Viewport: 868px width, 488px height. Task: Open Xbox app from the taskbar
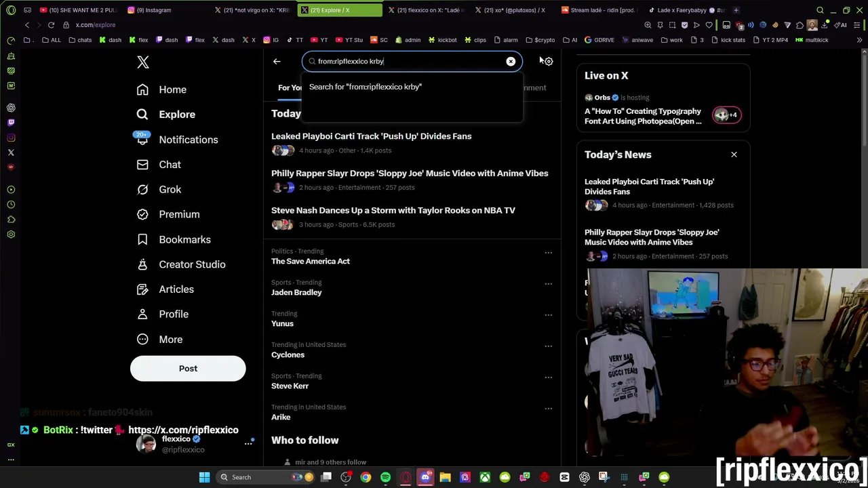click(485, 477)
